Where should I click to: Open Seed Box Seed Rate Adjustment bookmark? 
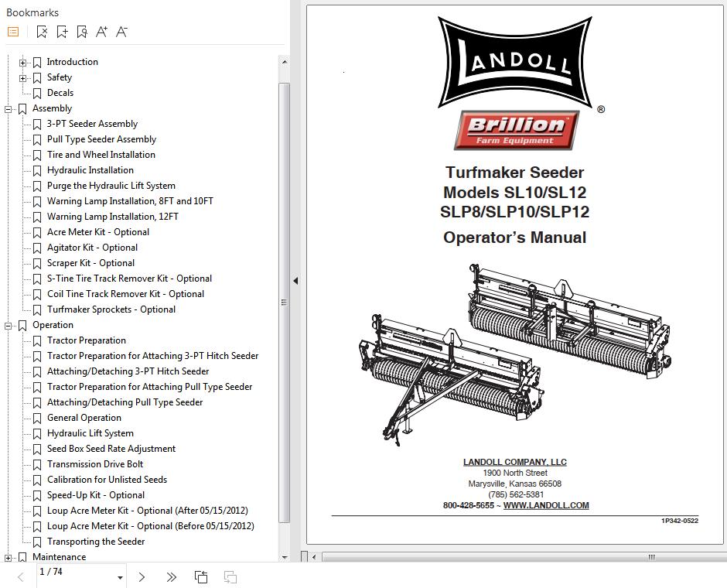(x=111, y=449)
